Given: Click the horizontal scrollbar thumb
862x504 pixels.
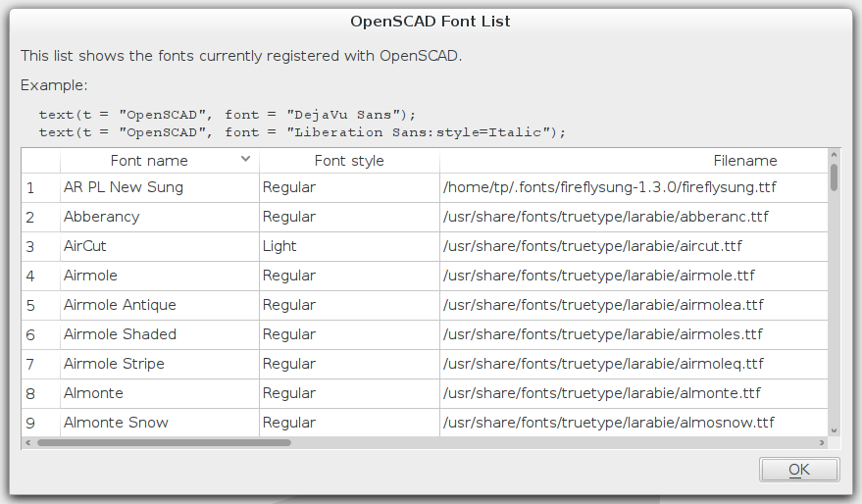Looking at the screenshot, I should tap(164, 442).
